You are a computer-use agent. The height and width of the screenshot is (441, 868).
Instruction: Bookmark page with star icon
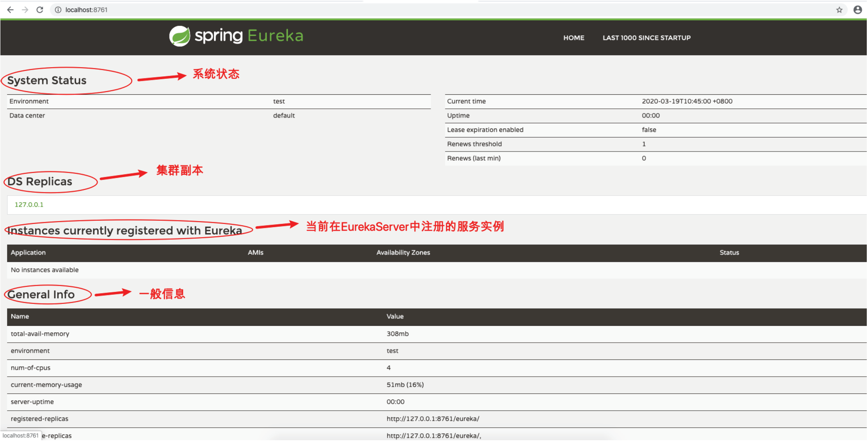(839, 10)
